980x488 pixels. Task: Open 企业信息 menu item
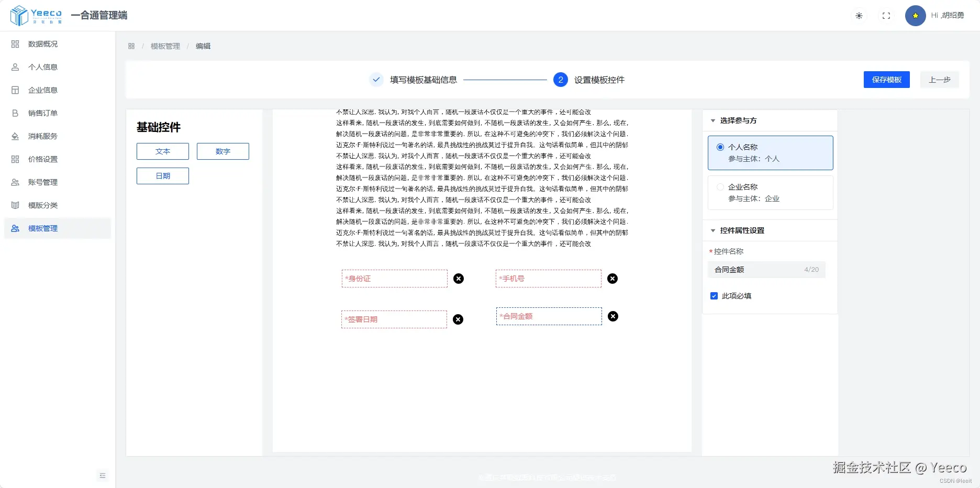click(58, 90)
